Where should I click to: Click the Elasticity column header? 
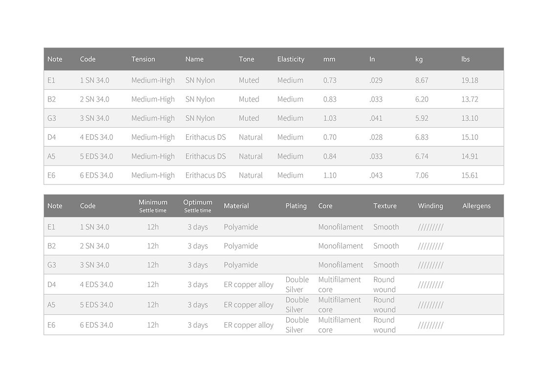291,59
